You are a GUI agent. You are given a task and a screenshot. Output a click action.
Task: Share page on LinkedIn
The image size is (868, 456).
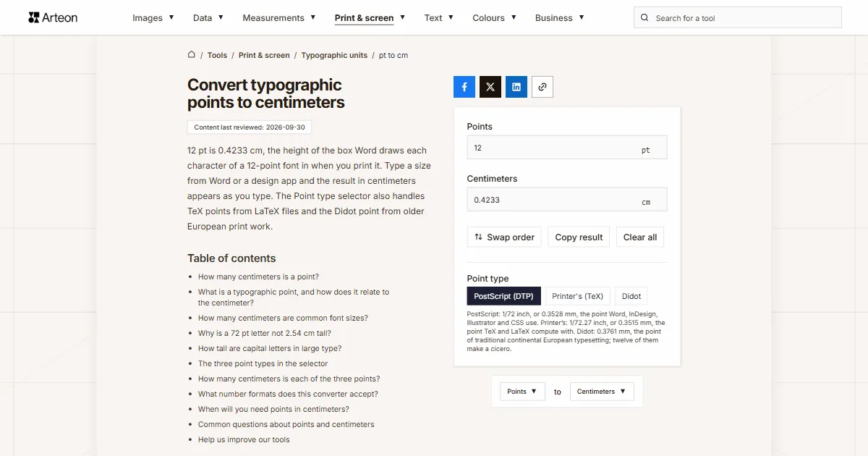click(516, 87)
